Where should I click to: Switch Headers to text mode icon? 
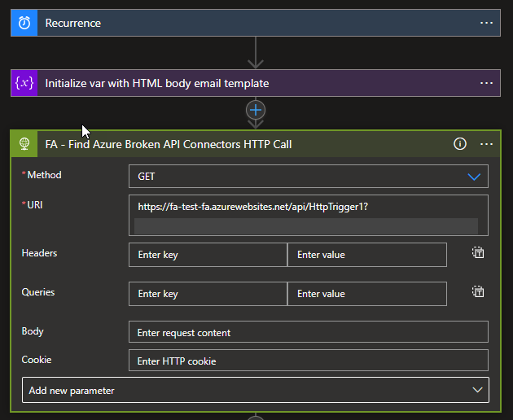coord(478,253)
